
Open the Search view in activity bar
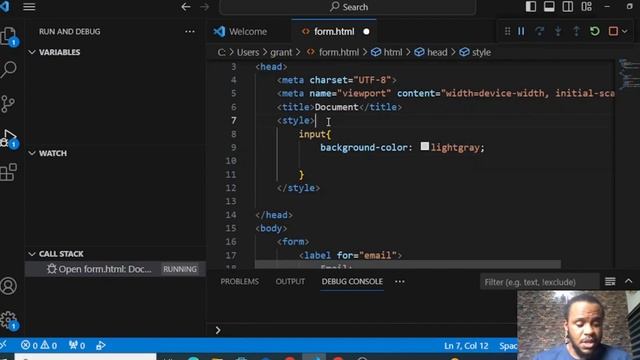[9, 69]
